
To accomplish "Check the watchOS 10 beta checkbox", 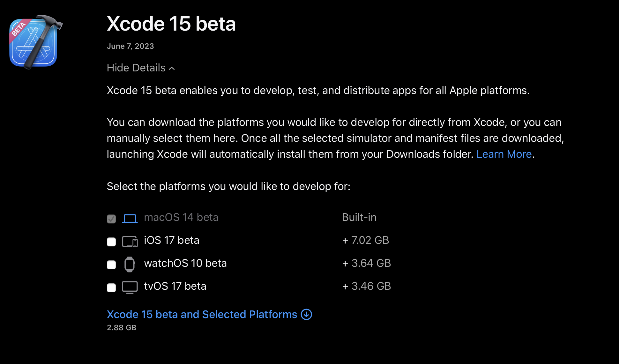I will click(x=111, y=265).
